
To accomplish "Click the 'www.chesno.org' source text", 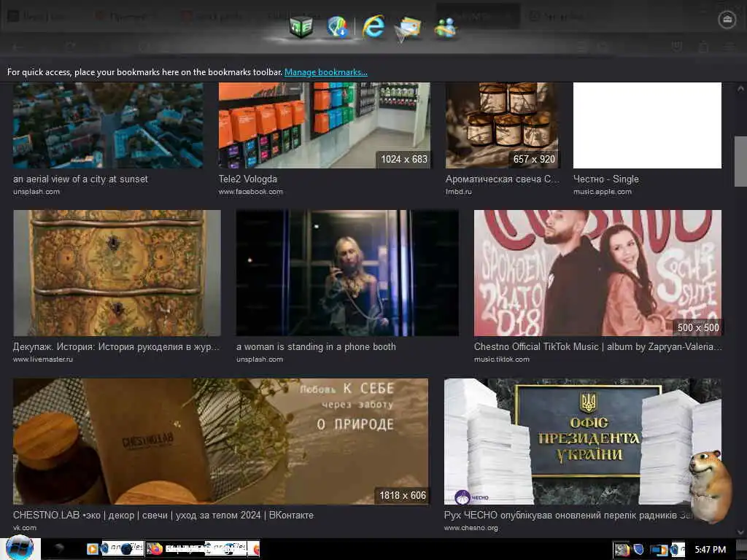I will coord(471,528).
